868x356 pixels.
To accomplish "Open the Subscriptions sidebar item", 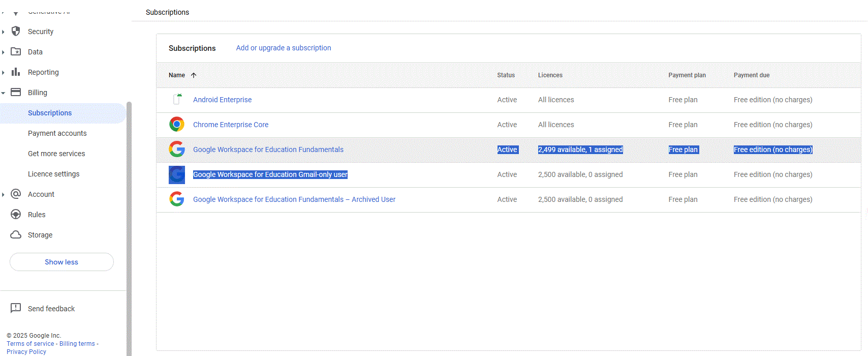I will pos(50,113).
